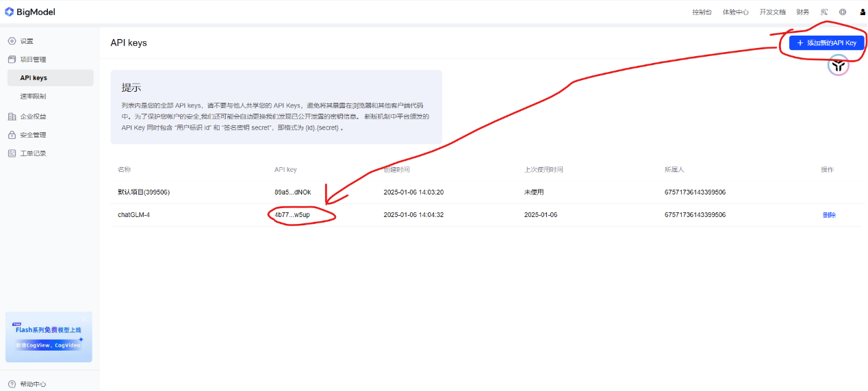Click the 帮助中心 question mark icon
The width and height of the screenshot is (868, 391).
point(12,384)
